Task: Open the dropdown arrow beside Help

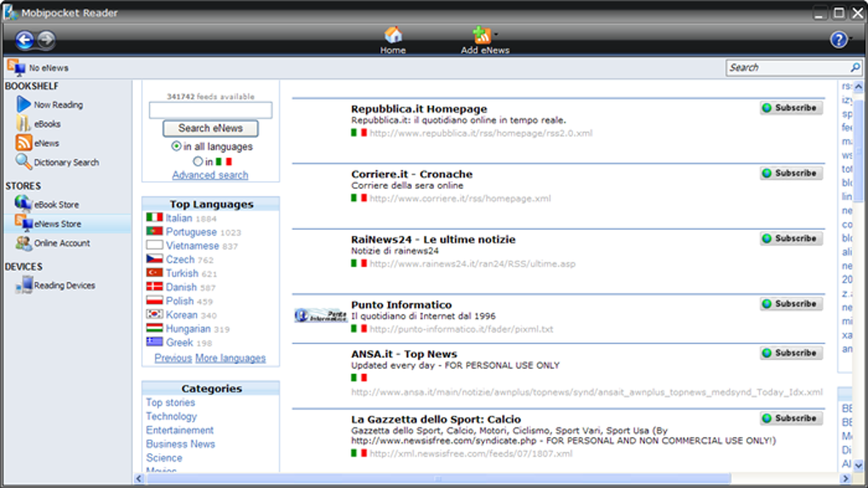Action: point(851,39)
